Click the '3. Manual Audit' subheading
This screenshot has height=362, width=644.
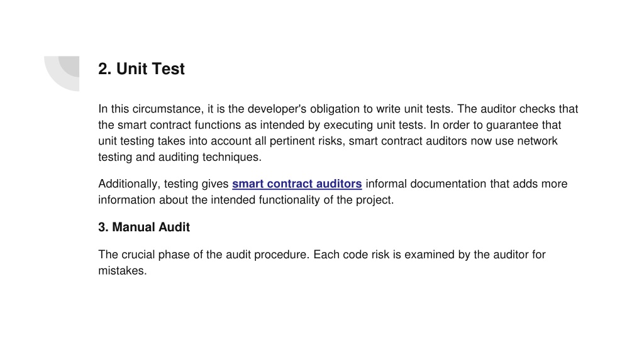tap(144, 227)
